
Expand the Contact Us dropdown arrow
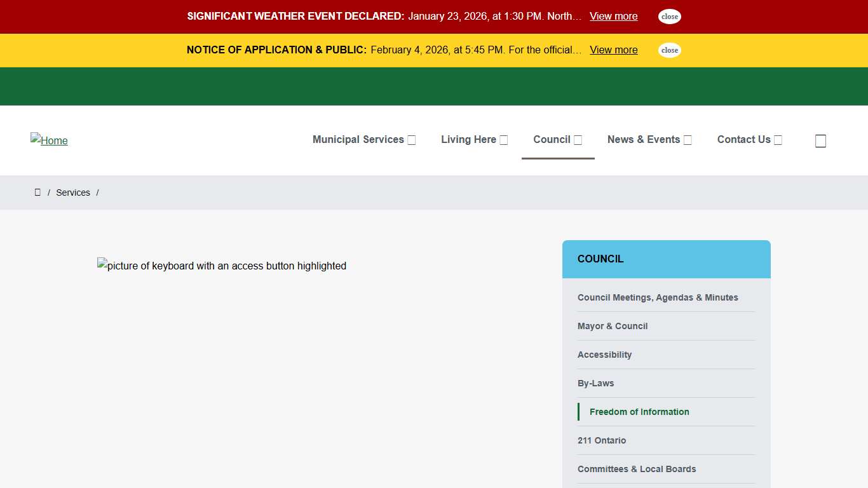click(778, 140)
